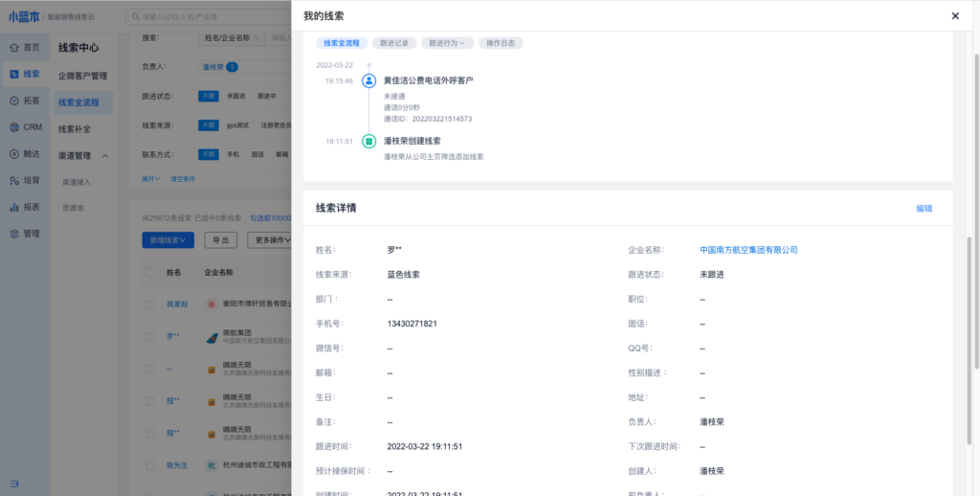Select the 报表 chart icon

pos(14,207)
